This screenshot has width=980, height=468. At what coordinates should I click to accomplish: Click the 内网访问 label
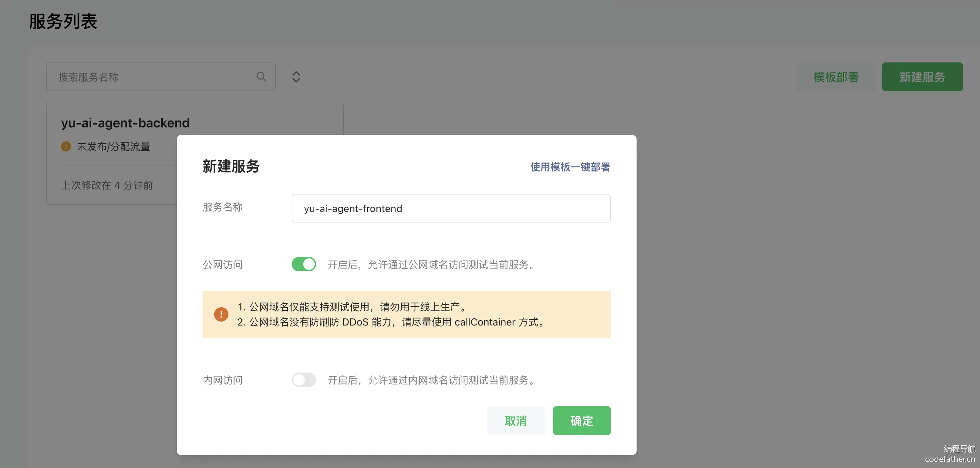[x=223, y=380]
